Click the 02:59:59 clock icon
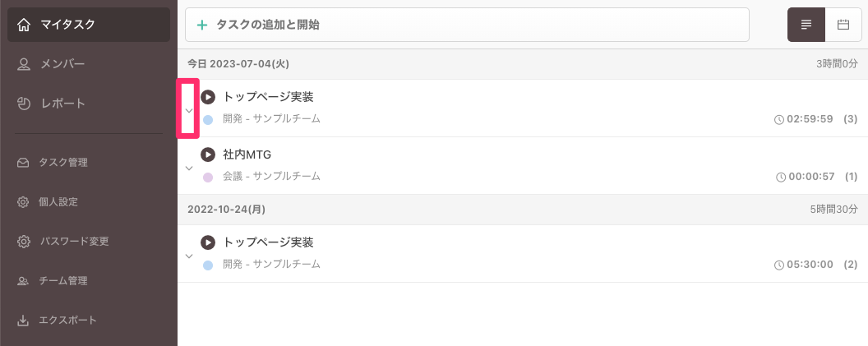Viewport: 868px width, 346px height. [x=779, y=120]
